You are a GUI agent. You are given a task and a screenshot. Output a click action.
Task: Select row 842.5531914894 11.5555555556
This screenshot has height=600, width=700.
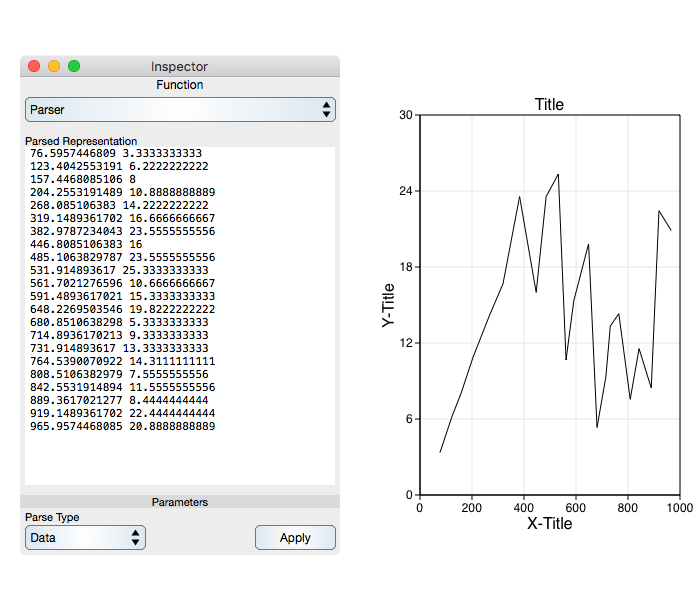click(x=123, y=387)
